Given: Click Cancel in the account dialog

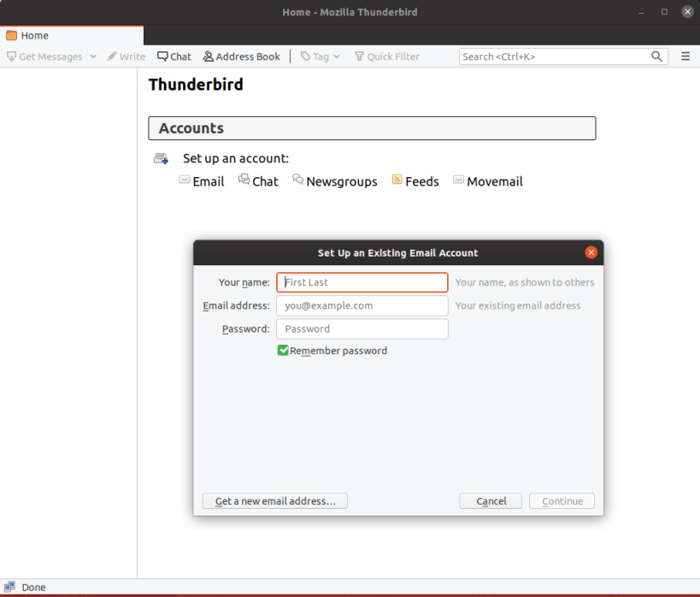Looking at the screenshot, I should pos(491,501).
